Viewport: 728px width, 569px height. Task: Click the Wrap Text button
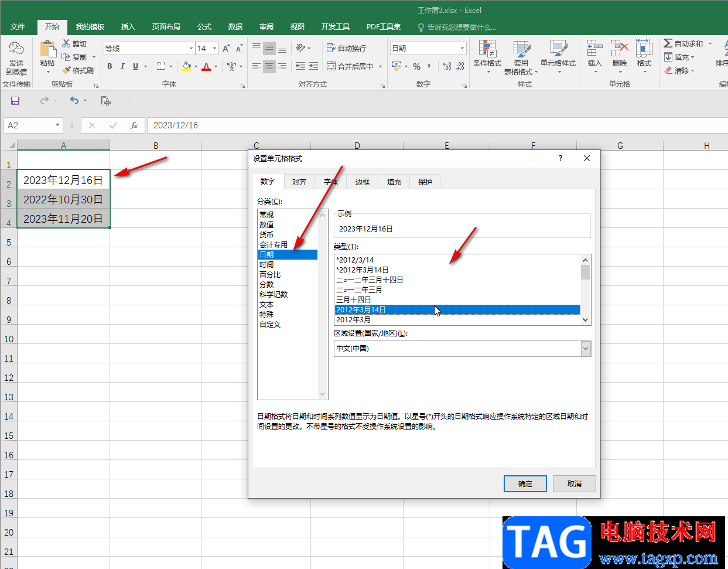pyautogui.click(x=346, y=48)
